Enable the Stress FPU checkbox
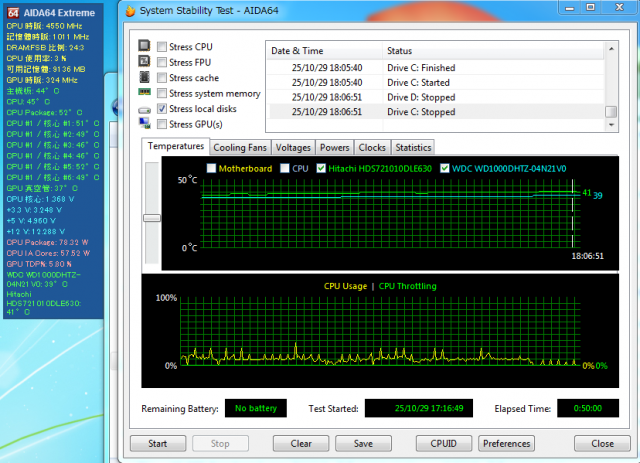 pyautogui.click(x=162, y=62)
